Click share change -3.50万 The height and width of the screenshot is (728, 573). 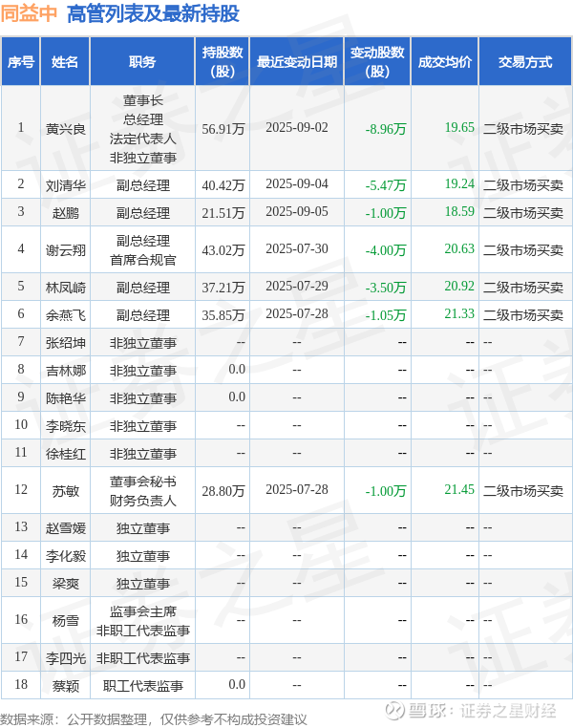[x=386, y=288]
